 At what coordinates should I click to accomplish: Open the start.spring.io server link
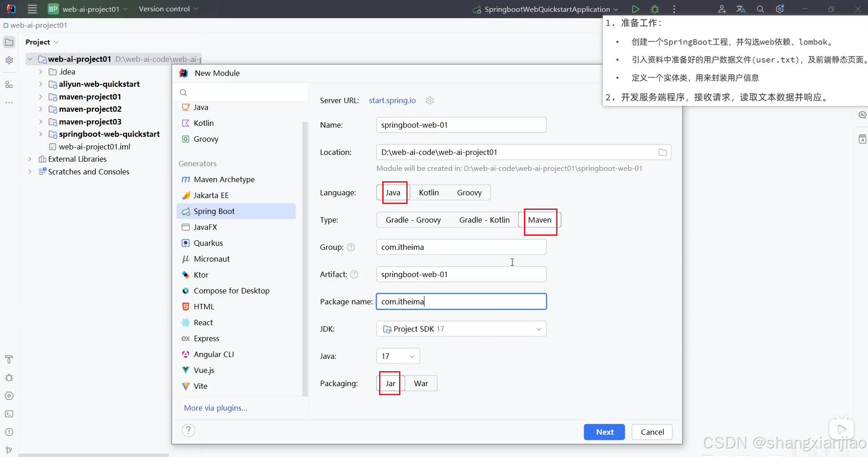point(392,100)
